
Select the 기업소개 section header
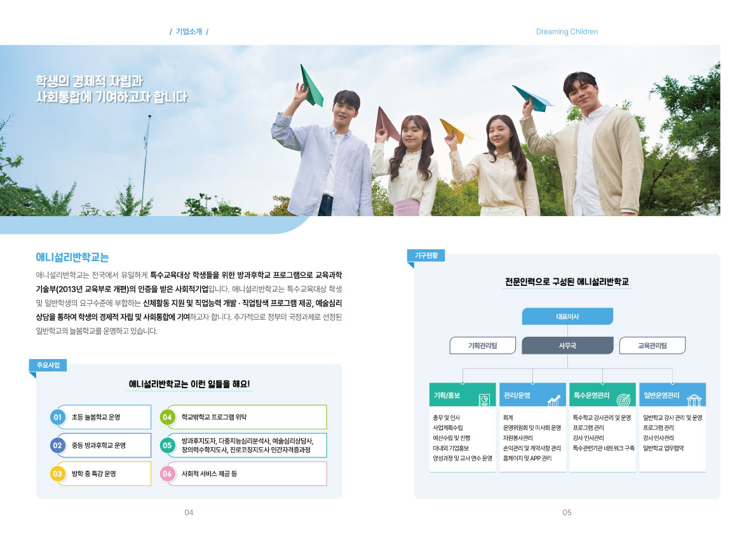(x=189, y=32)
